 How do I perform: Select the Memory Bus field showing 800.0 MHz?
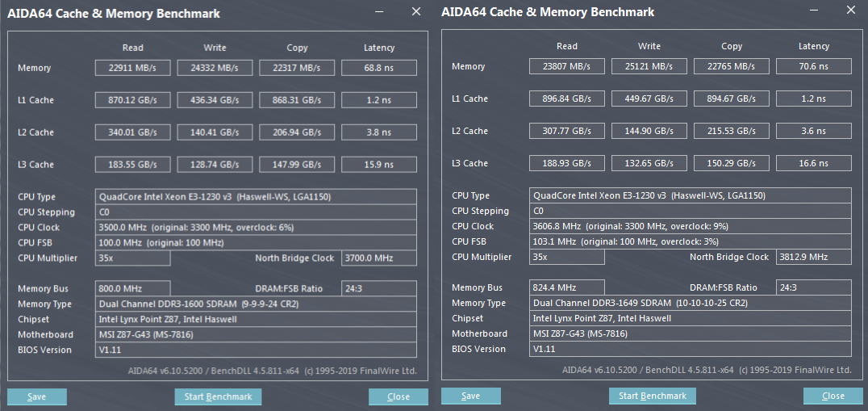(x=132, y=288)
